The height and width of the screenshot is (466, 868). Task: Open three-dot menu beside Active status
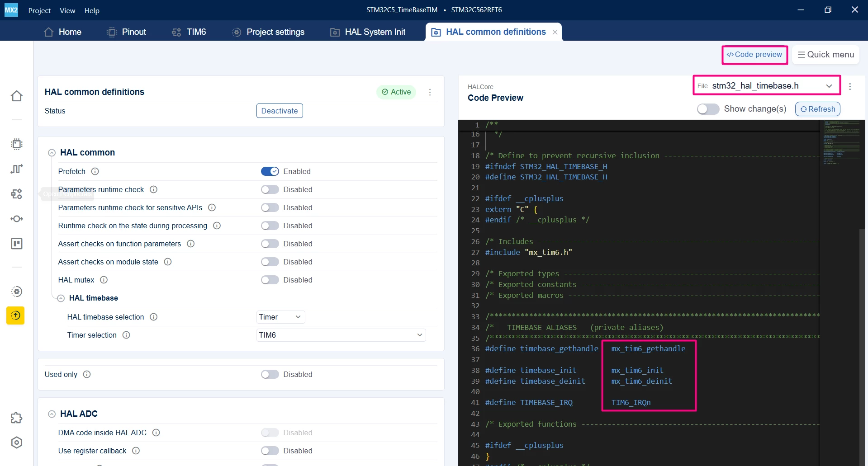(430, 92)
